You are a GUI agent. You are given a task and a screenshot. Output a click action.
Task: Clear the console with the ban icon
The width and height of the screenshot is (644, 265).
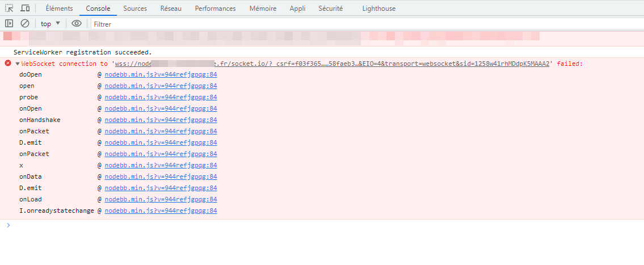[25, 24]
